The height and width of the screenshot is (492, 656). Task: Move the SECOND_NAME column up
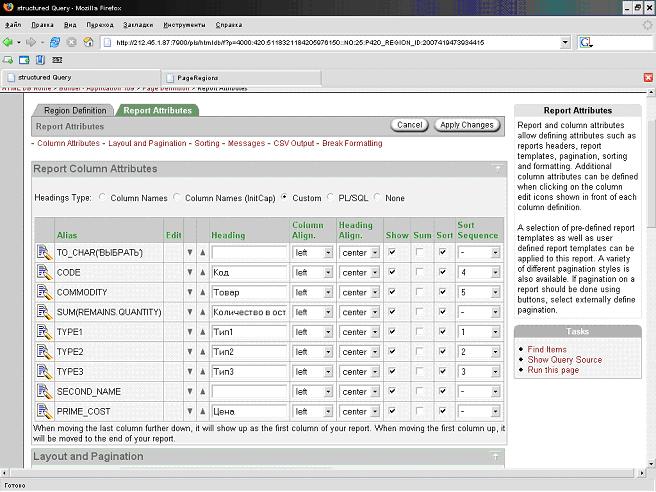pyautogui.click(x=203, y=392)
